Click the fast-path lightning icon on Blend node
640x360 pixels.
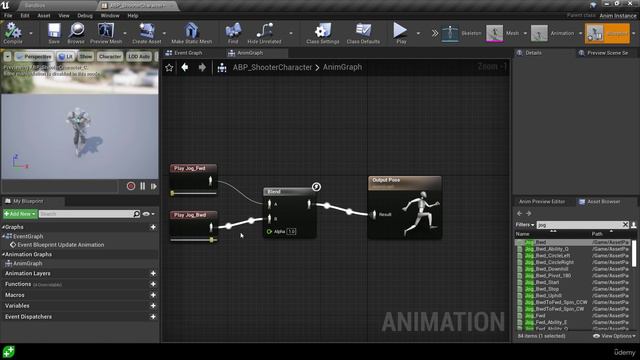pyautogui.click(x=316, y=187)
